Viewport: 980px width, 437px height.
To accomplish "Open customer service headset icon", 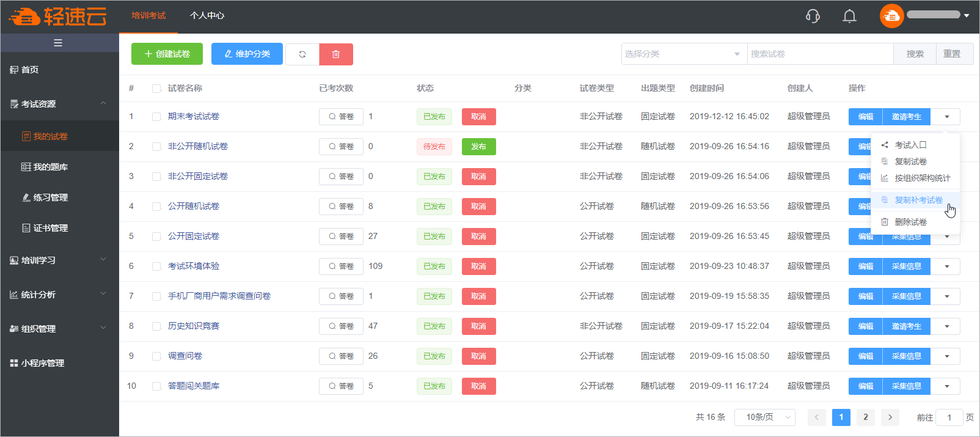I will pos(813,16).
